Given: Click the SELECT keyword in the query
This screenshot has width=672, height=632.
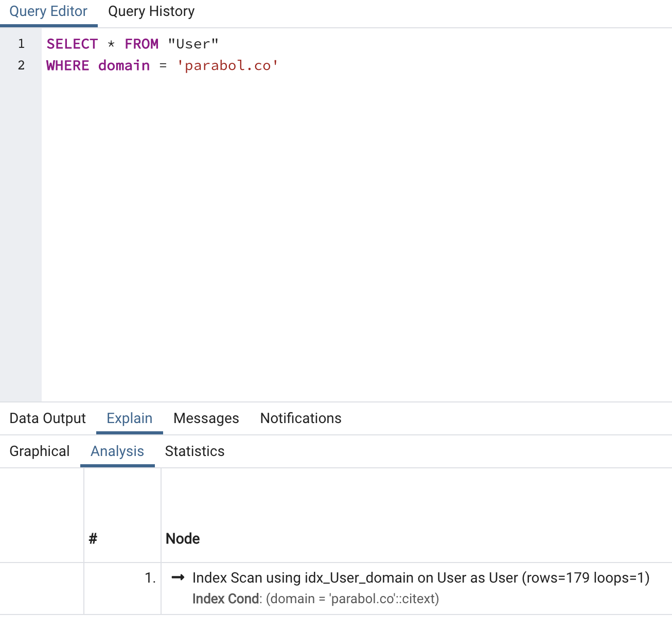Looking at the screenshot, I should tap(72, 44).
